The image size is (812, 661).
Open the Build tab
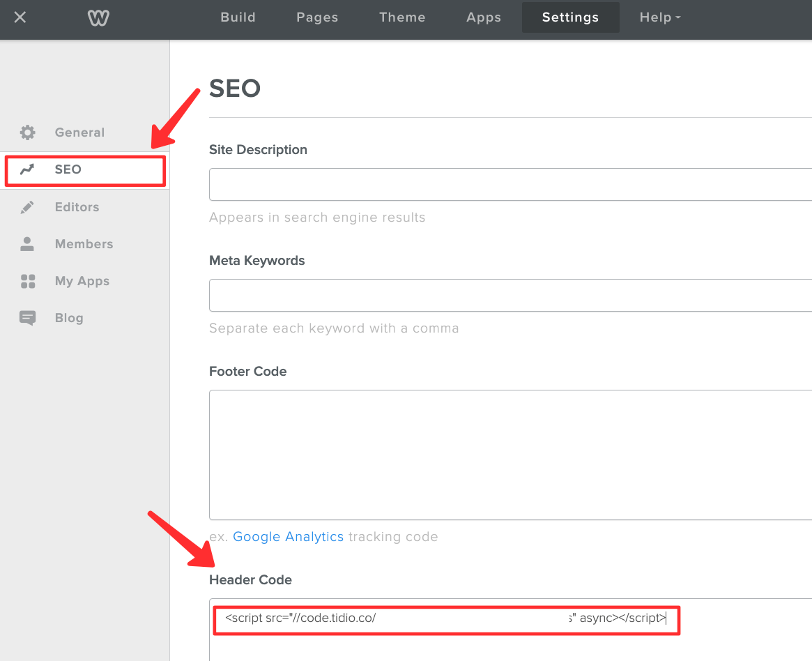tap(238, 17)
